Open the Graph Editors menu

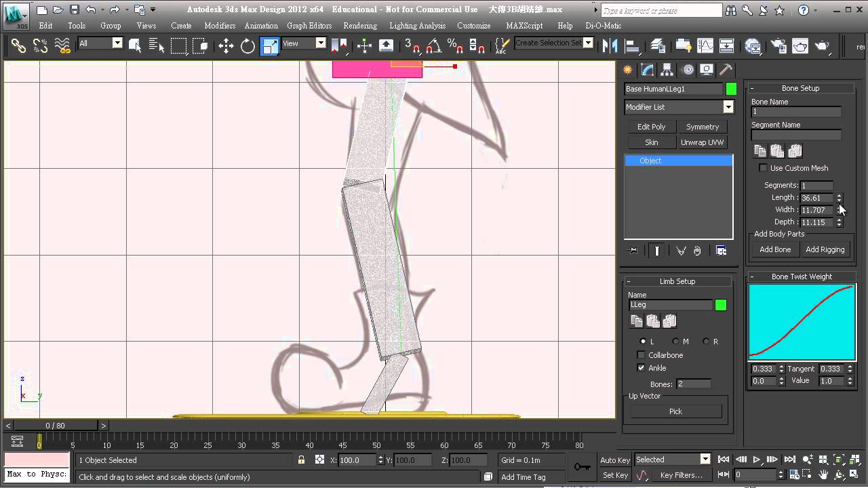(x=309, y=26)
